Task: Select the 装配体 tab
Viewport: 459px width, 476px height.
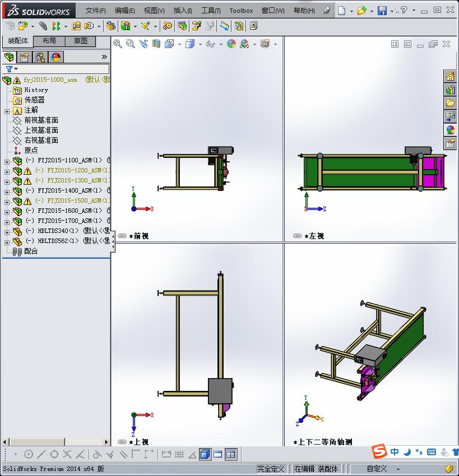Action: tap(17, 41)
